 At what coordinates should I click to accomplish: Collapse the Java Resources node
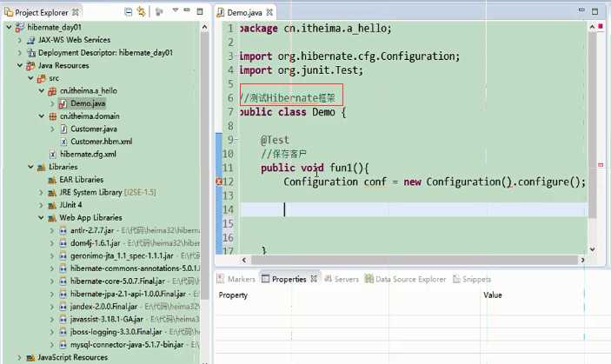click(19, 65)
